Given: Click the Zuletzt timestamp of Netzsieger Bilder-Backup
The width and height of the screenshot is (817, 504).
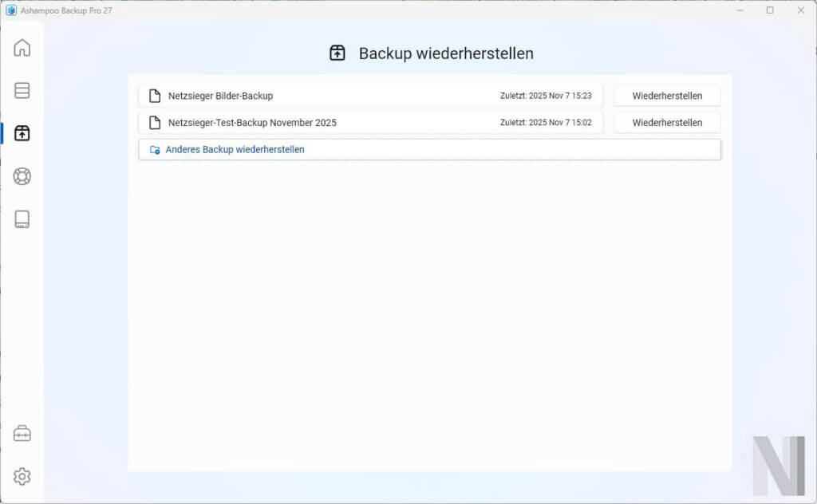Looking at the screenshot, I should (547, 95).
